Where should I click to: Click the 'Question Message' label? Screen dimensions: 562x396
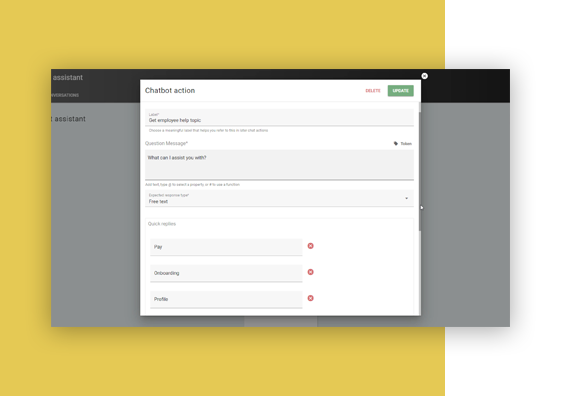click(x=166, y=143)
